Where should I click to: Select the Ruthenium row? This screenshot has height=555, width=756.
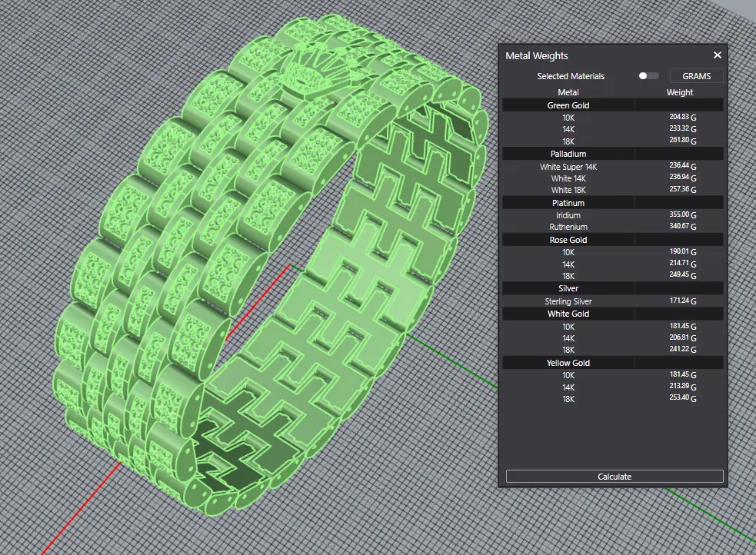click(568, 228)
